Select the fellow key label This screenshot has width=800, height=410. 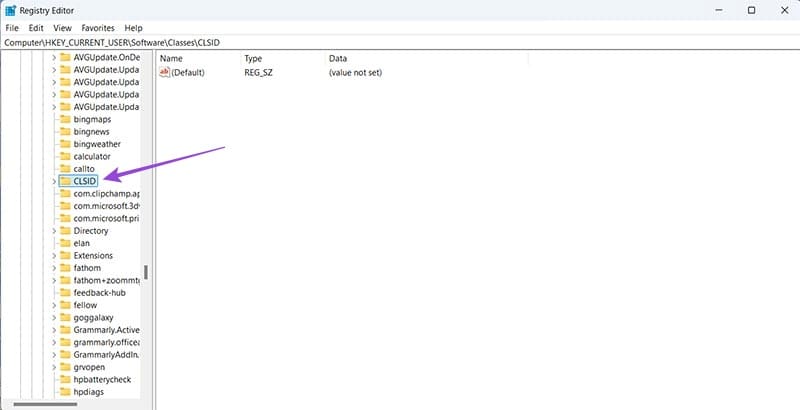pos(85,305)
